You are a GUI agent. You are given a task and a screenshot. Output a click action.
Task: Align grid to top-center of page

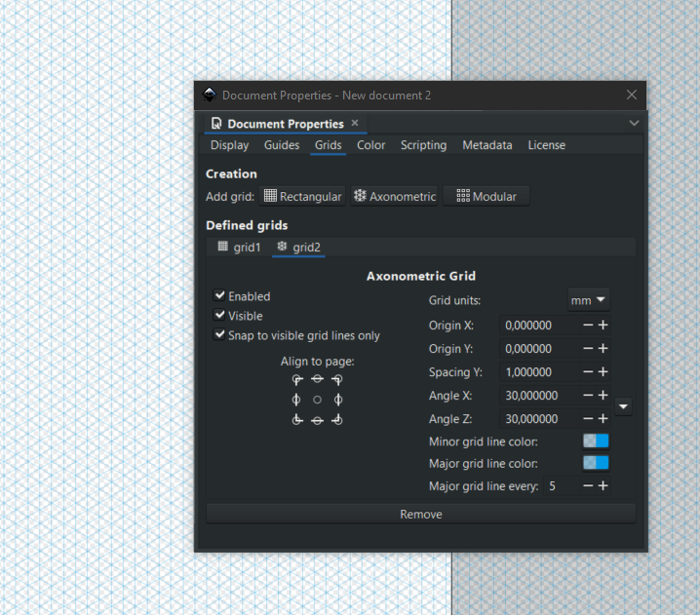coord(318,379)
